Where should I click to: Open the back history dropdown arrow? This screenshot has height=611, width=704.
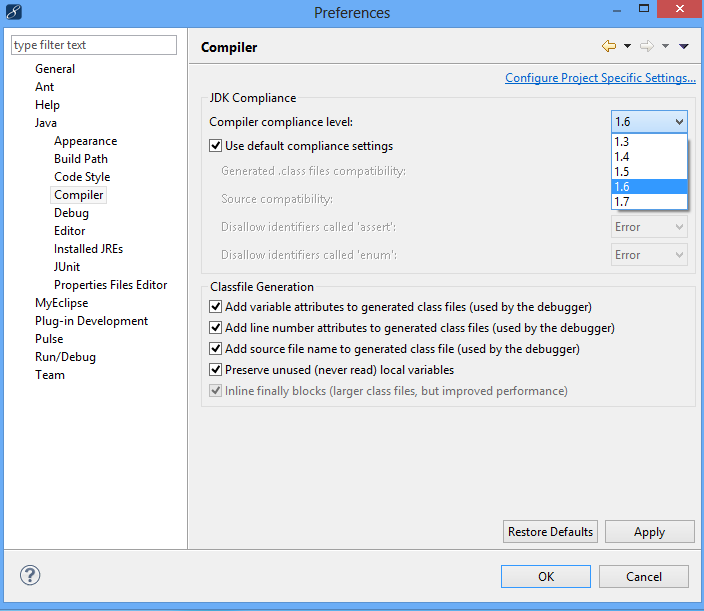coord(627,46)
